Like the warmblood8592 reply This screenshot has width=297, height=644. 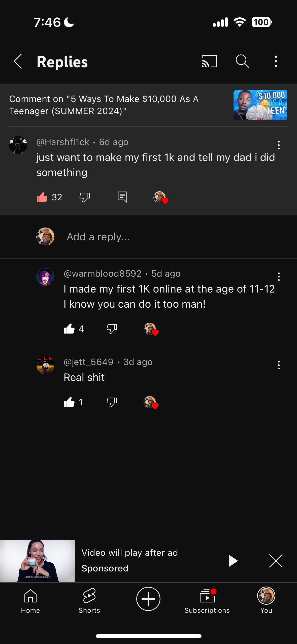click(69, 329)
